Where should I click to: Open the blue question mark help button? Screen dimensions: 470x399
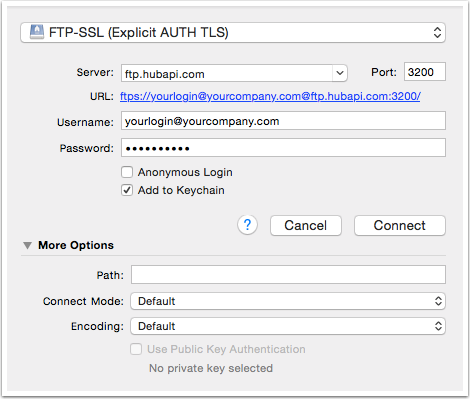pos(247,225)
